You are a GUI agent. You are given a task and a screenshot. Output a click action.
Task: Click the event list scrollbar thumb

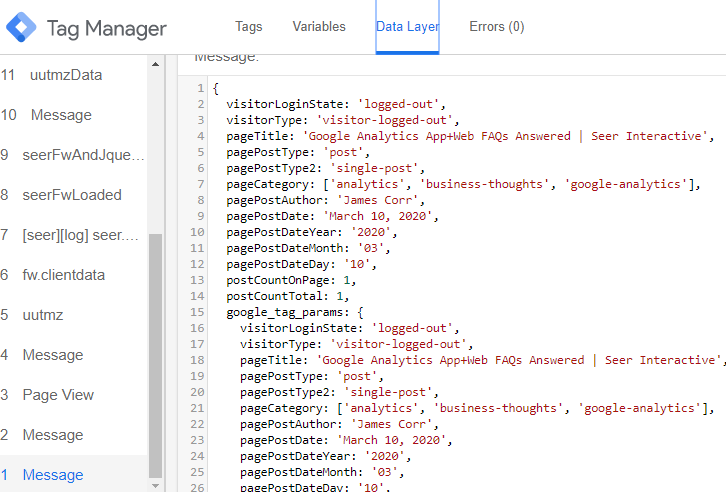[x=155, y=350]
